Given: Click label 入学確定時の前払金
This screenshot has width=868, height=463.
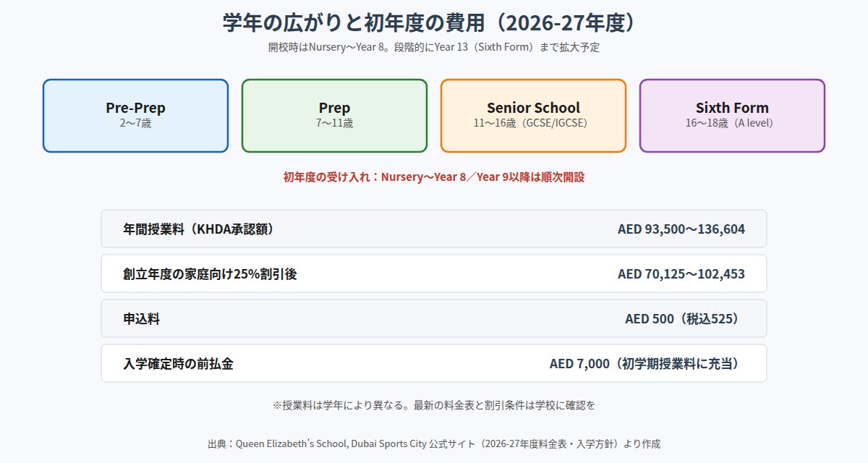Looking at the screenshot, I should 178,363.
